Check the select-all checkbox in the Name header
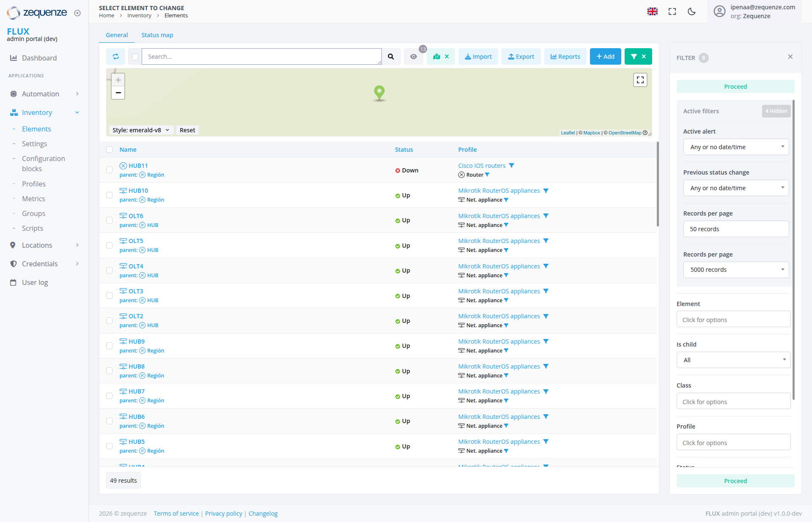Image resolution: width=812 pixels, height=522 pixels. 110,149
